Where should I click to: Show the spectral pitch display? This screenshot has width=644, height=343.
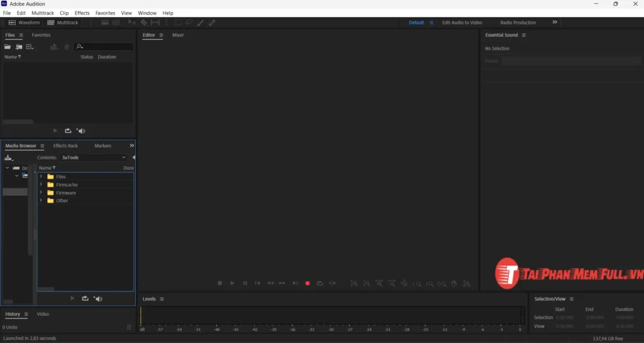pyautogui.click(x=116, y=23)
